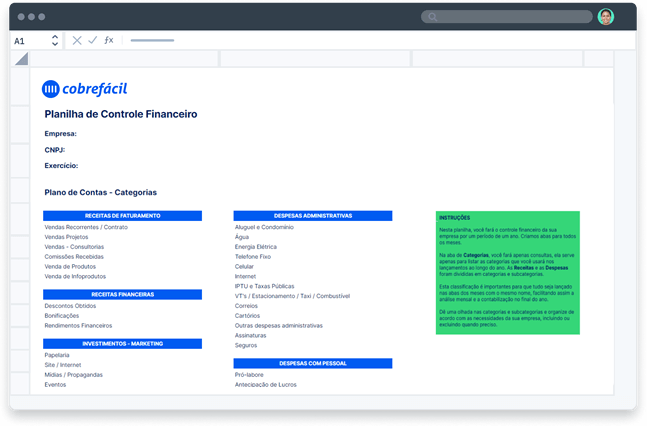Click the cobrefácil logo icon
Viewport: 647px width, 426px height.
51,89
